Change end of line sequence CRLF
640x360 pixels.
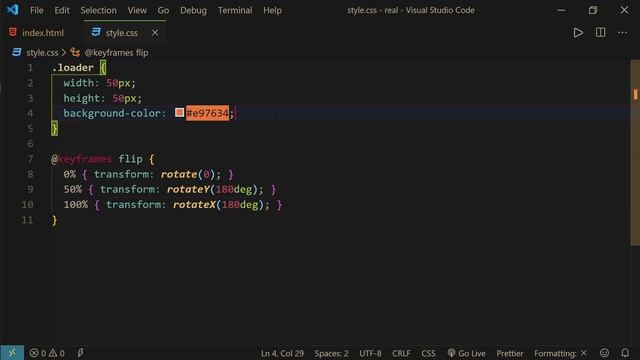coord(401,353)
